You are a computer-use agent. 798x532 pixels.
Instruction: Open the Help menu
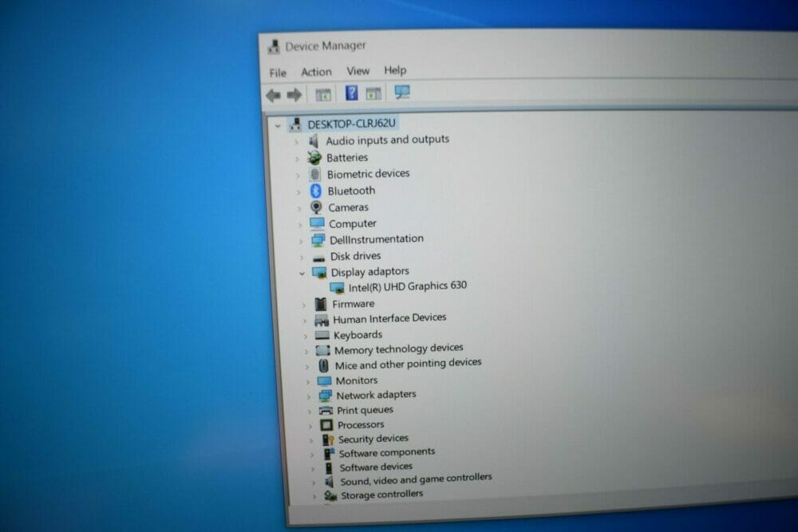pyautogui.click(x=395, y=69)
